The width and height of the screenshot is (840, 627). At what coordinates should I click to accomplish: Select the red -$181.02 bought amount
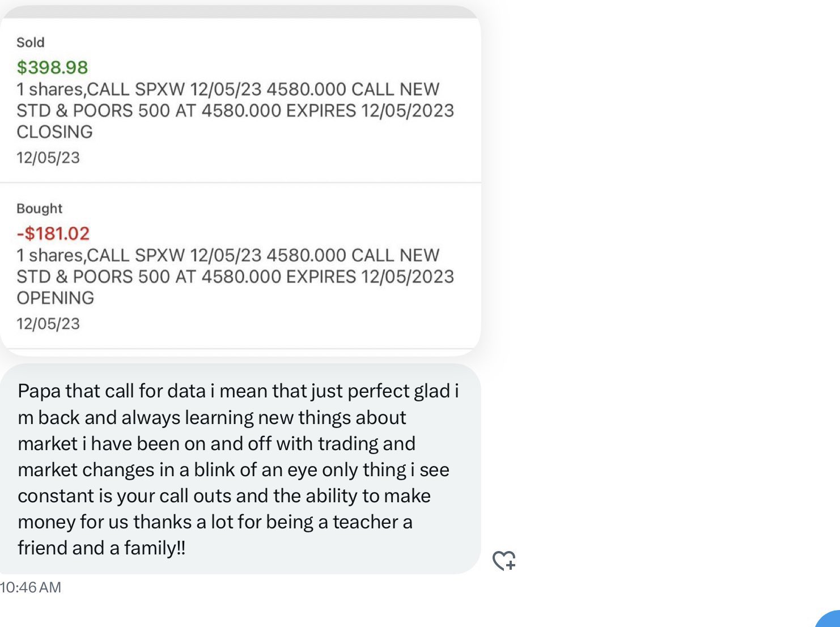pos(53,234)
